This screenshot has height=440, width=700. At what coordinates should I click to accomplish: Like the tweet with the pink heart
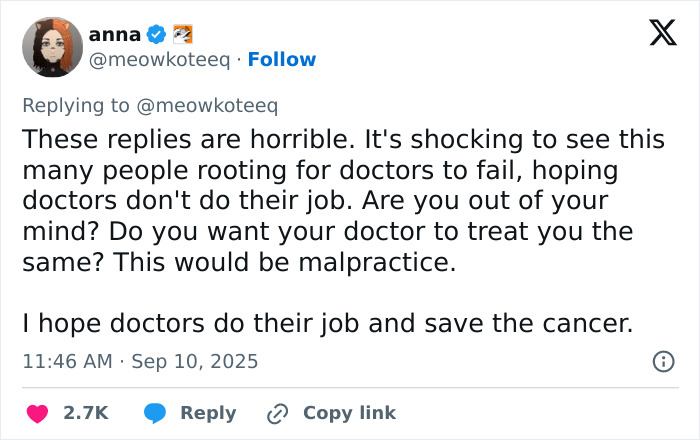(37, 413)
